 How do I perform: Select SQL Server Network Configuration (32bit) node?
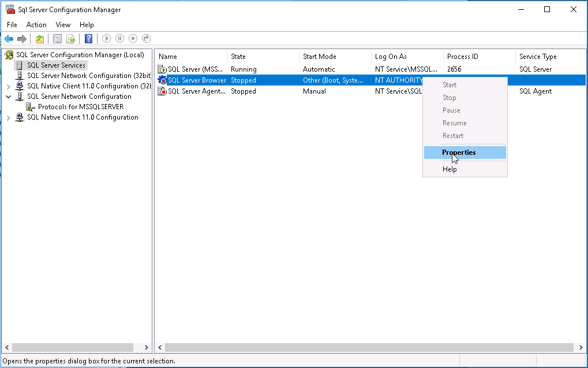coord(89,76)
